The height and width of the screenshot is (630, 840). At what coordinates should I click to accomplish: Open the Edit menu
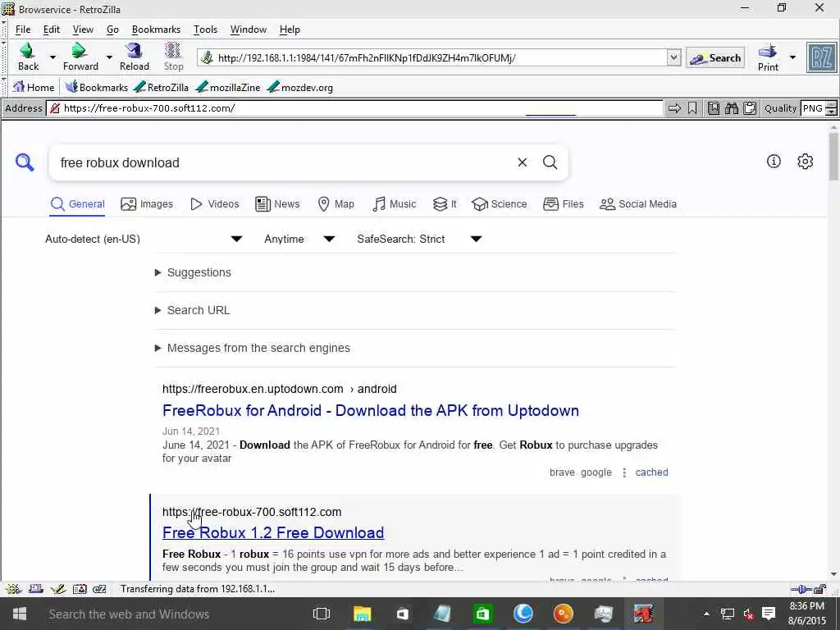pyautogui.click(x=52, y=30)
